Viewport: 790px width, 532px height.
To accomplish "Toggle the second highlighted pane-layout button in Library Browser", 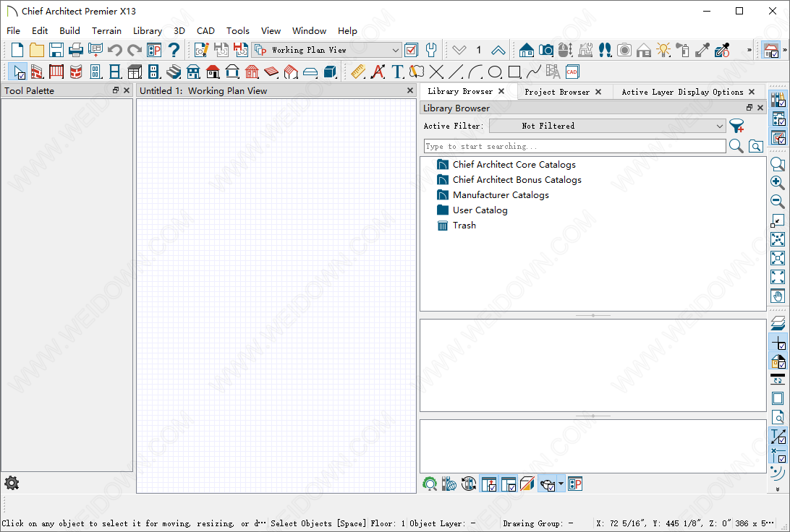I will (x=509, y=484).
